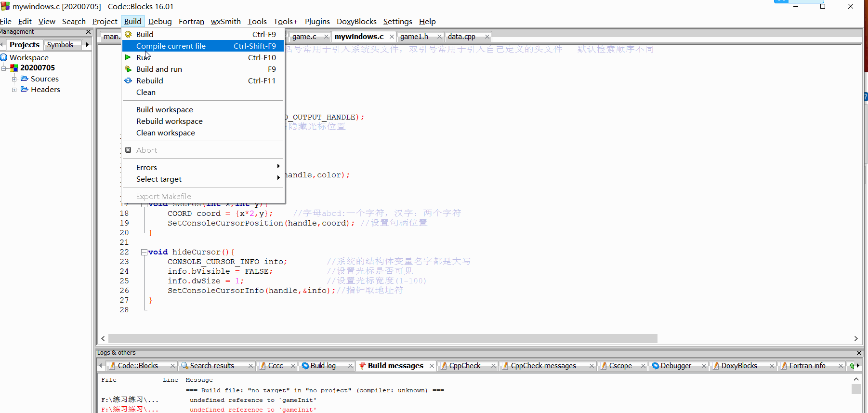The height and width of the screenshot is (413, 868).
Task: Click the Debugger tab icon
Action: click(x=656, y=366)
